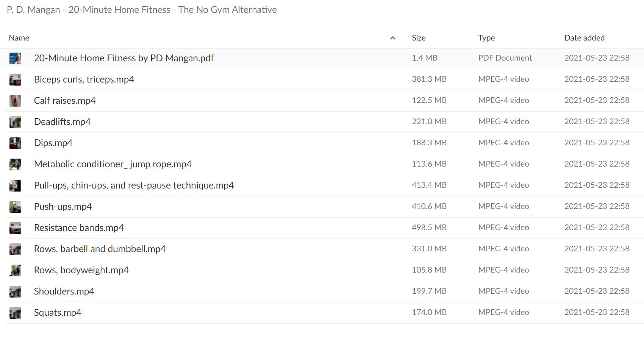Screen dimensions: 644x346
Task: Click the Dips video thumbnail icon
Action: [x=15, y=143]
